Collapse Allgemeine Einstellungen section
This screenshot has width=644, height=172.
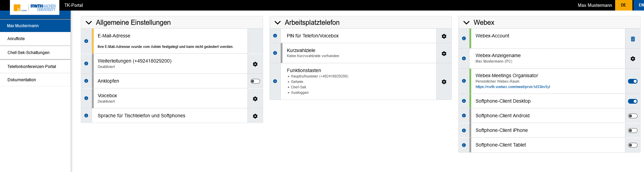point(89,22)
